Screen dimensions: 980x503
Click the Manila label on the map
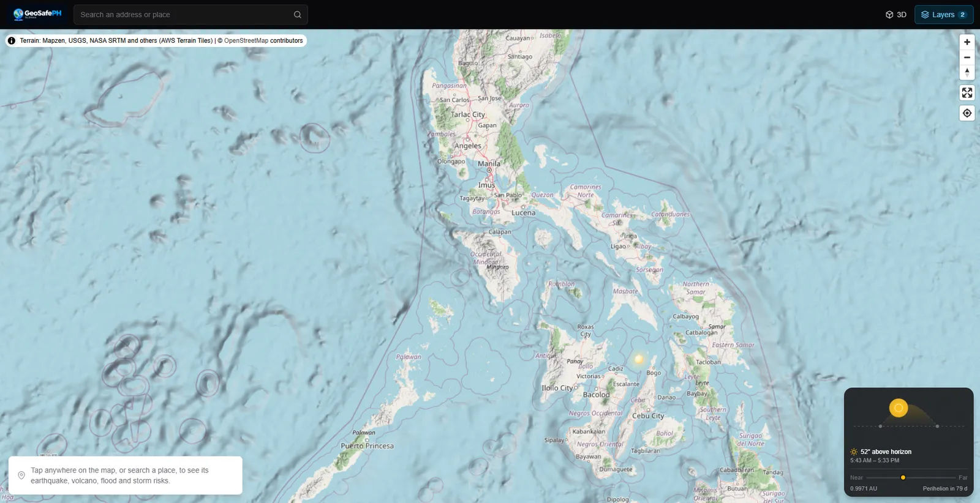(489, 164)
